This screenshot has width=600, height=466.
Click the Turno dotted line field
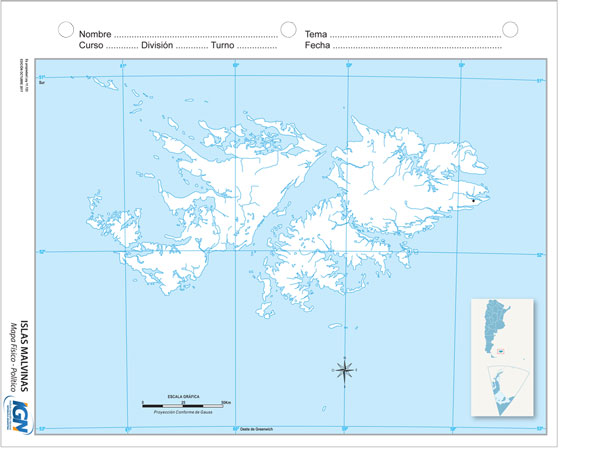click(257, 48)
